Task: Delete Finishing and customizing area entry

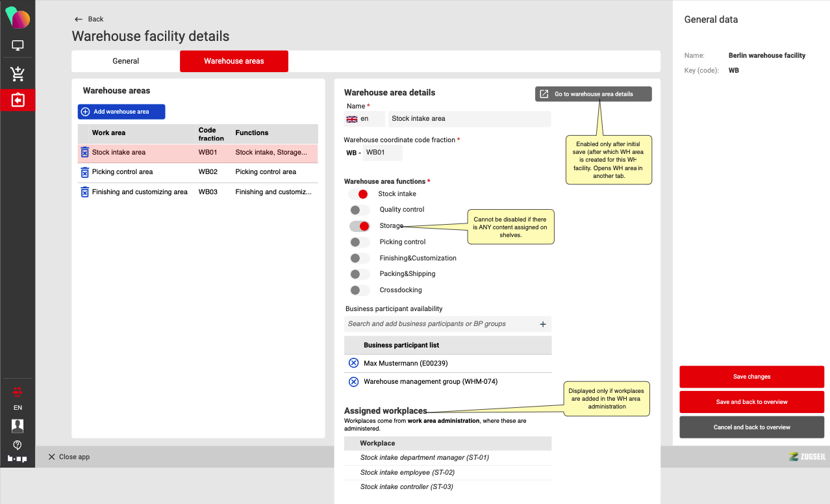Action: (x=84, y=192)
